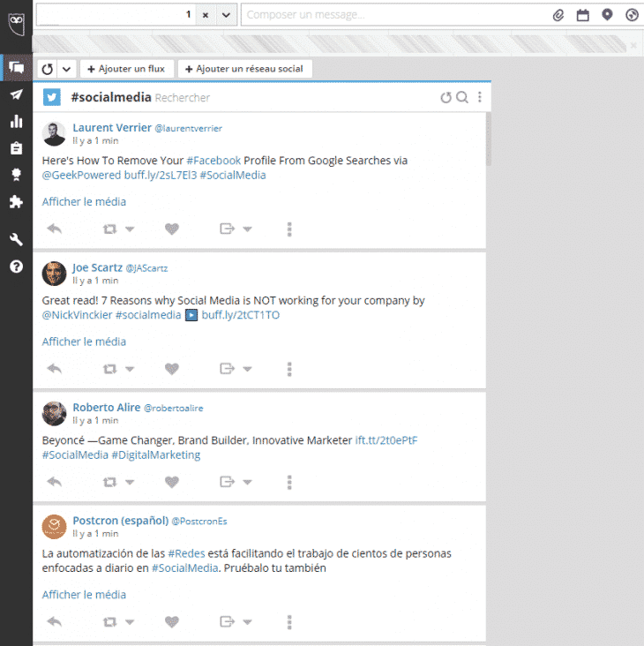Open the dropdown next to the refresh button
Viewport: 644px width, 646px height.
pyautogui.click(x=66, y=69)
